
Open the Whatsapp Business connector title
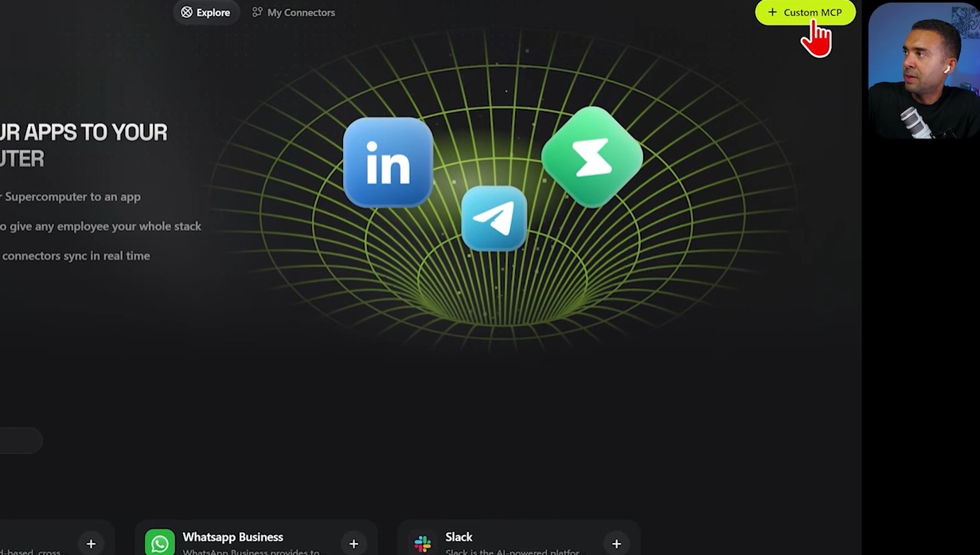click(x=232, y=537)
